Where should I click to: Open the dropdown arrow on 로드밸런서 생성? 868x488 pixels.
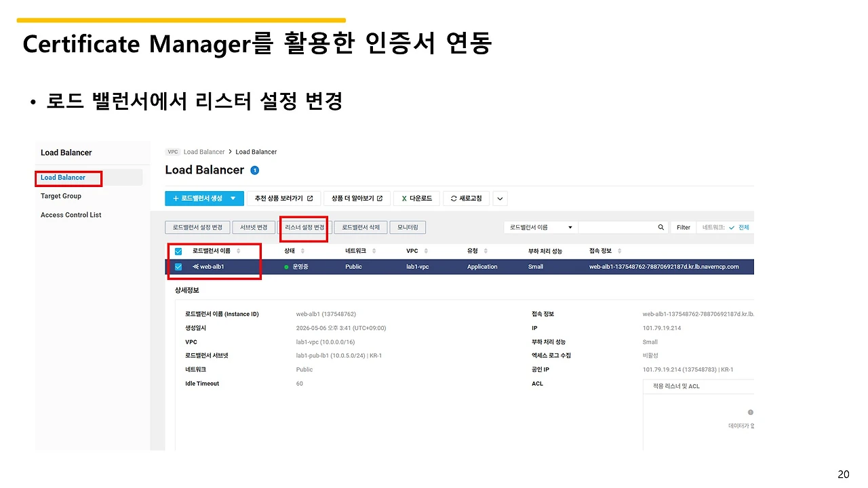tap(233, 199)
